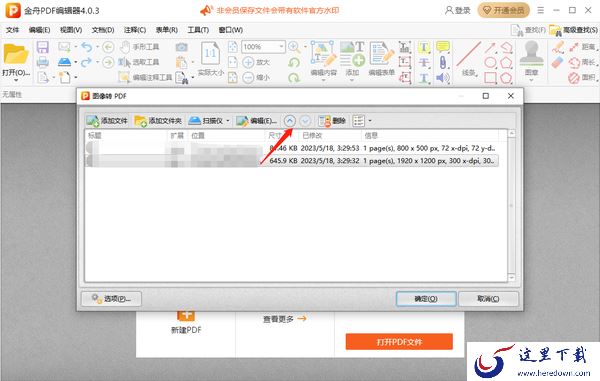Click 添加文件夹 in the dialog toolbar
Viewport: 600px width, 381px height.
(x=158, y=121)
